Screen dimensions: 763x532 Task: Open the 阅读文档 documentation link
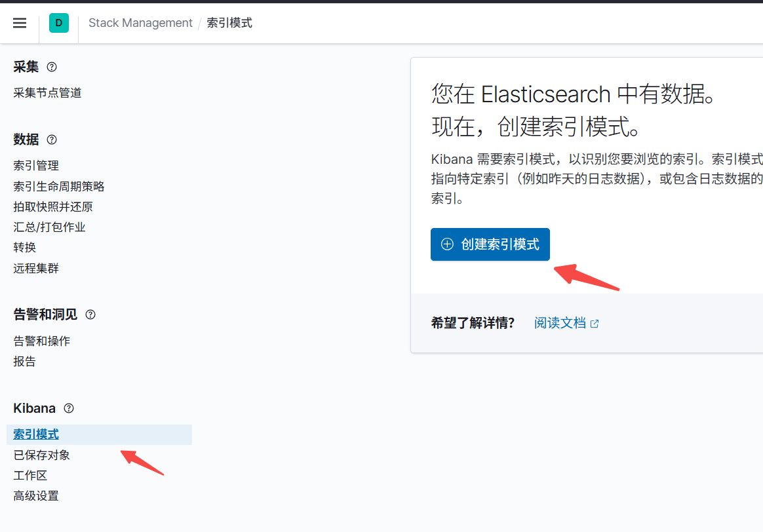click(560, 324)
